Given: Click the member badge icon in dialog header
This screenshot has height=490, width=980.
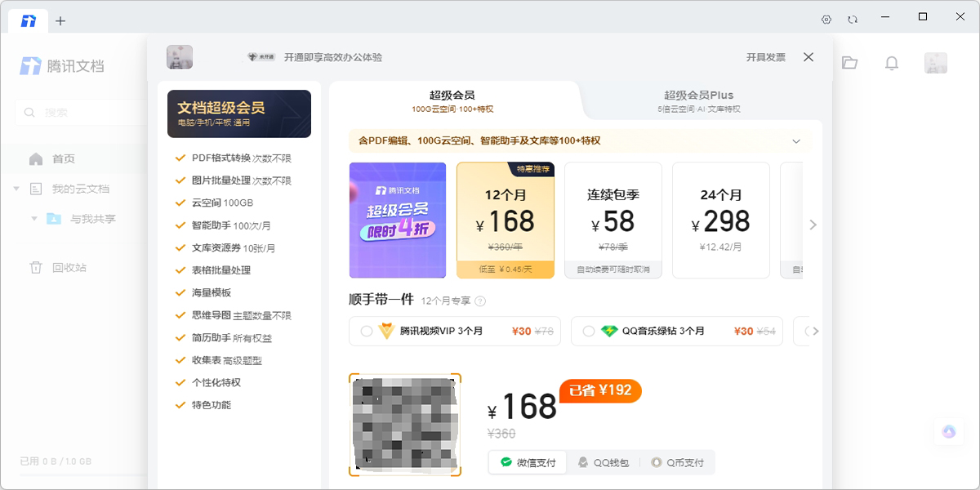Looking at the screenshot, I should (x=261, y=57).
